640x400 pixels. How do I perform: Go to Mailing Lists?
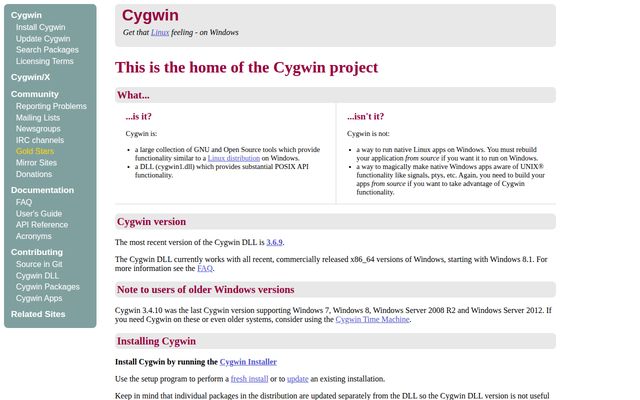pyautogui.click(x=38, y=118)
